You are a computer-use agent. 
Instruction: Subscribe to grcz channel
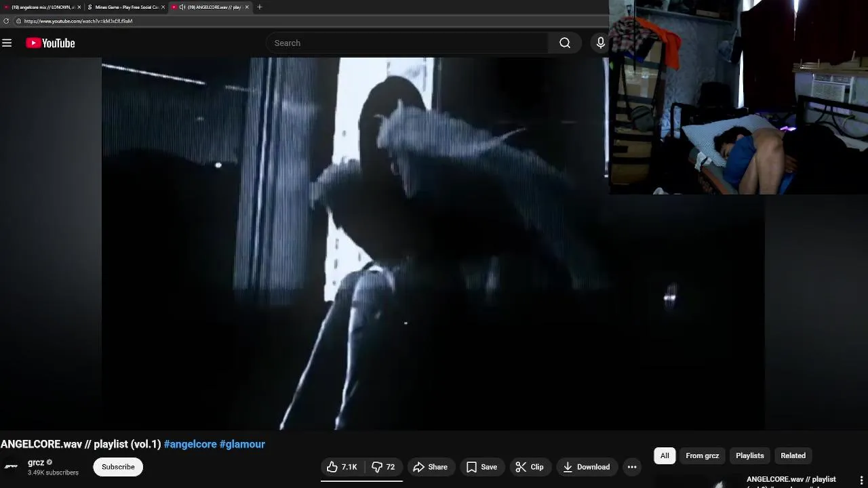click(118, 467)
